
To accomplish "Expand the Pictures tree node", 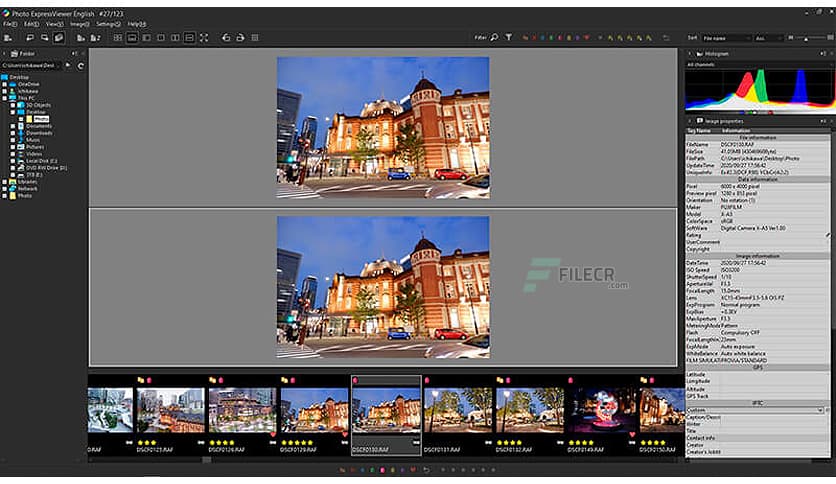I will [13, 147].
